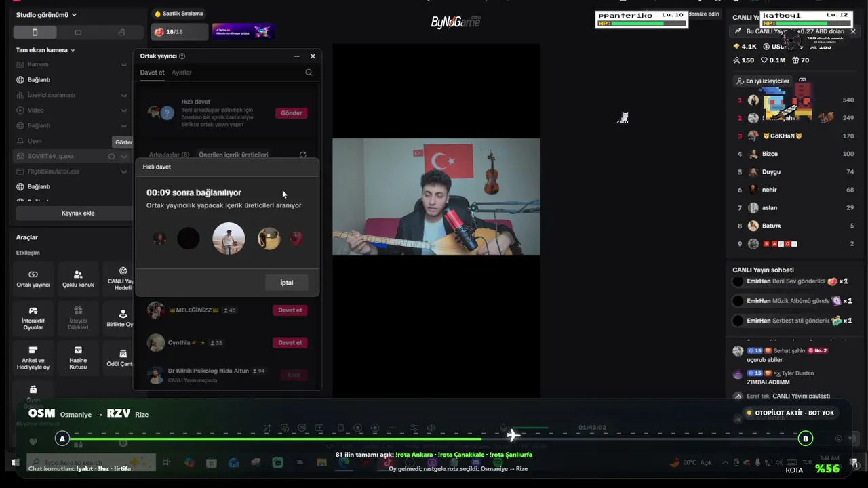The height and width of the screenshot is (488, 868).
Task: Click the Video source row
Action: [72, 110]
